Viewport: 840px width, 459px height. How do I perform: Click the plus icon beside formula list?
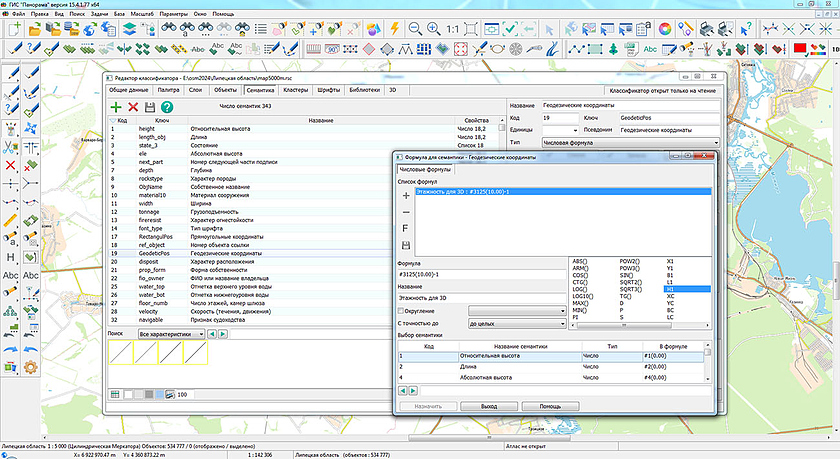(x=406, y=196)
